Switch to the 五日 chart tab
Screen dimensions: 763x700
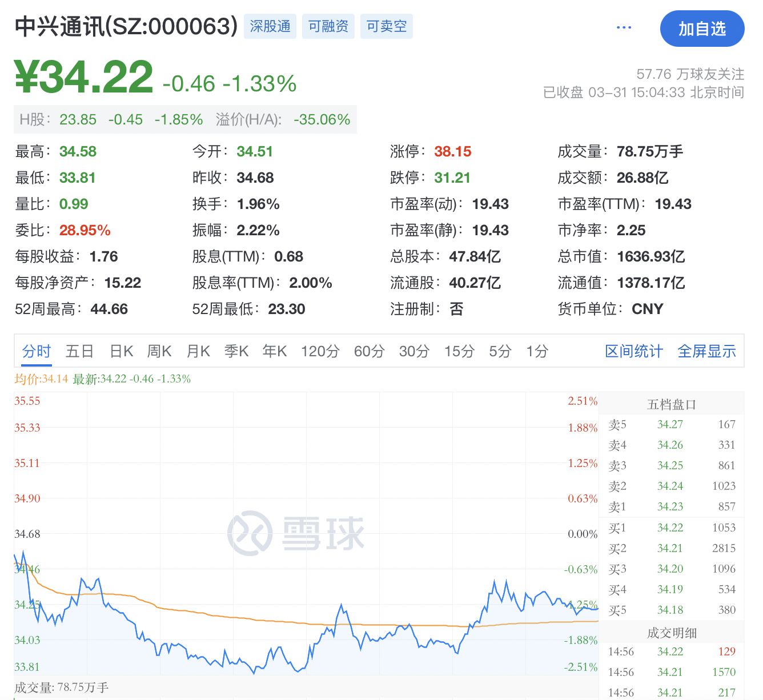click(x=79, y=352)
